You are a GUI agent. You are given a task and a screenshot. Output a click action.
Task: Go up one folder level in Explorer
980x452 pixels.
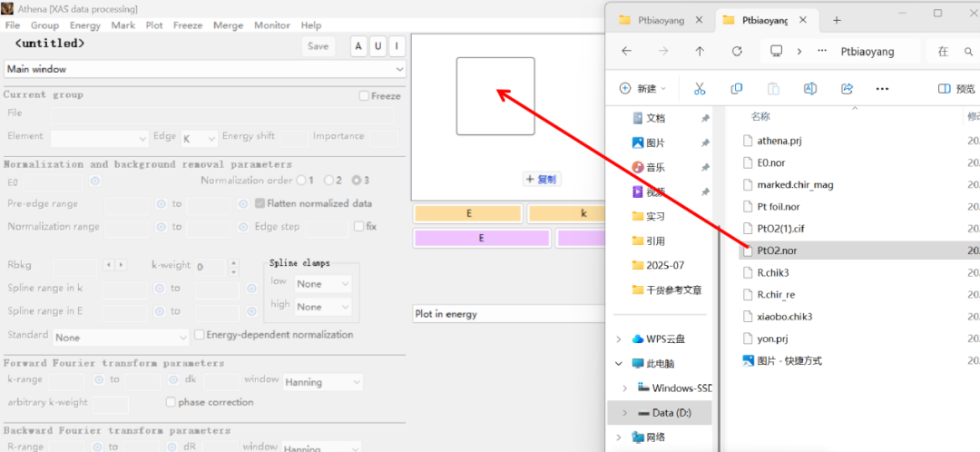700,51
